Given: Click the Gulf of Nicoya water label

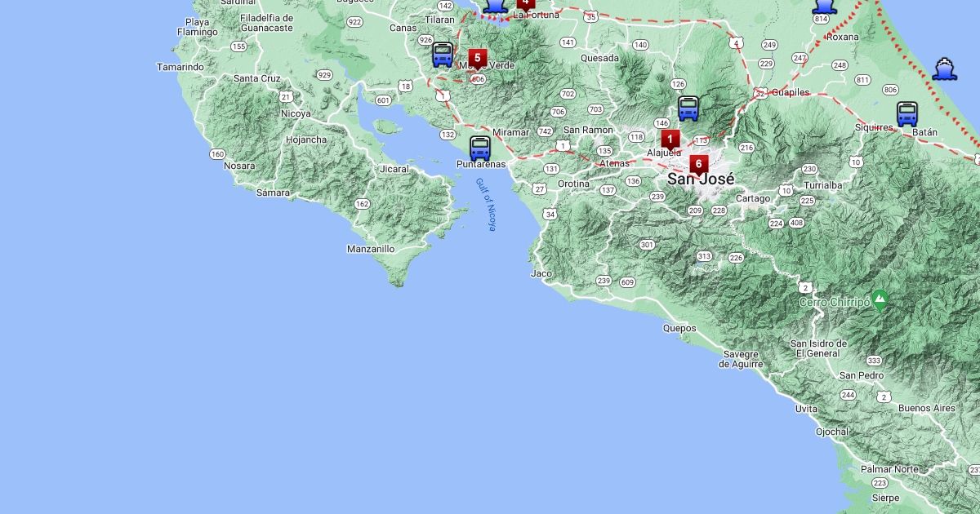Looking at the screenshot, I should pyautogui.click(x=486, y=205).
